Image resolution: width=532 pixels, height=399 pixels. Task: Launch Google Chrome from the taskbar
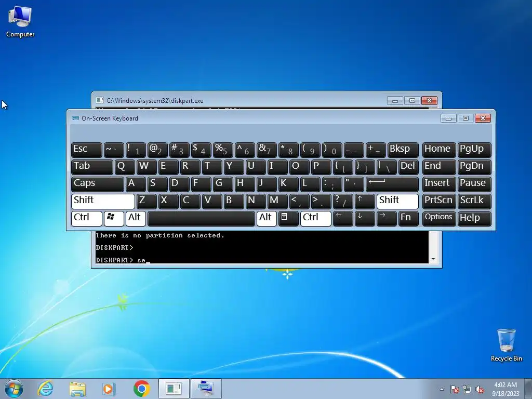point(141,389)
